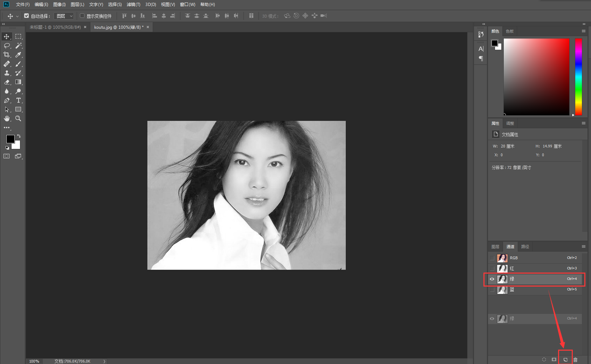Open the 滤镜 menu
The image size is (591, 364).
pyautogui.click(x=133, y=5)
